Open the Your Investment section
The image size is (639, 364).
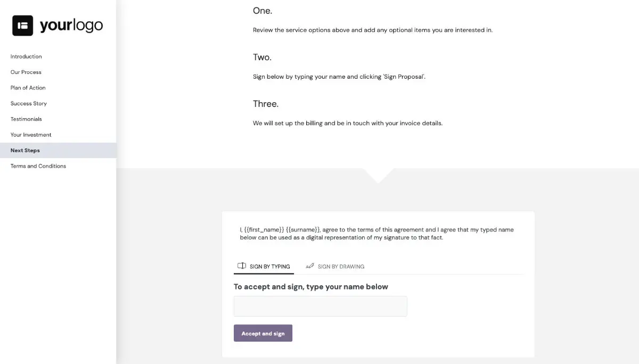tap(30, 134)
